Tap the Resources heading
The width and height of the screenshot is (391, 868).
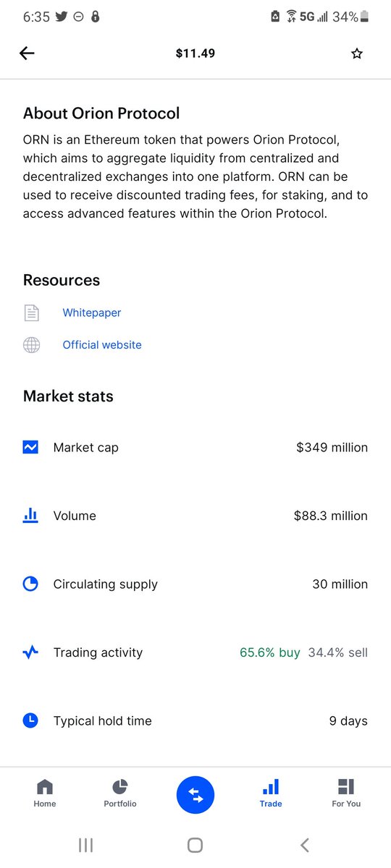pos(62,281)
